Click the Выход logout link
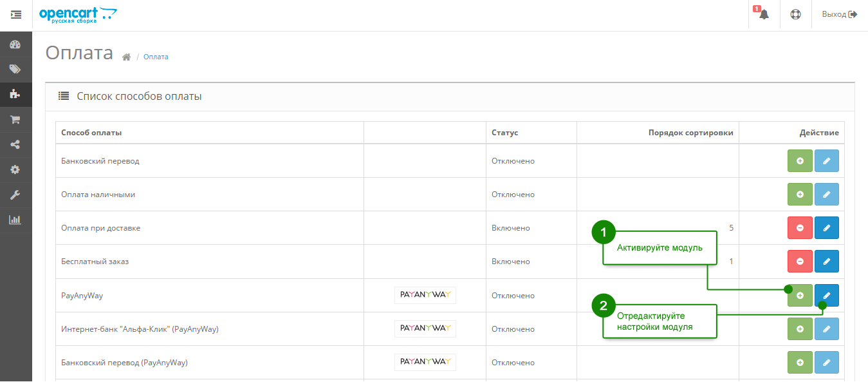This screenshot has height=382, width=868. click(840, 14)
